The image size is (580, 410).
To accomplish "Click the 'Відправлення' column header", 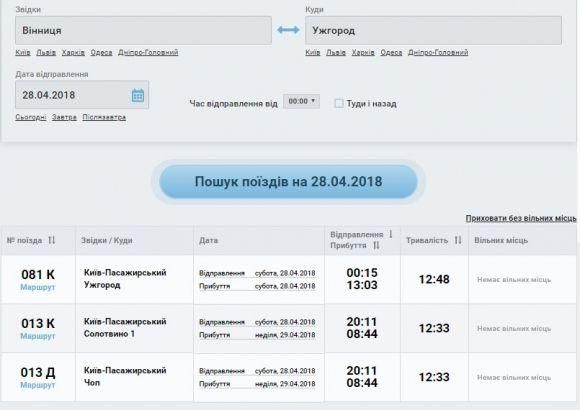I will (x=357, y=235).
